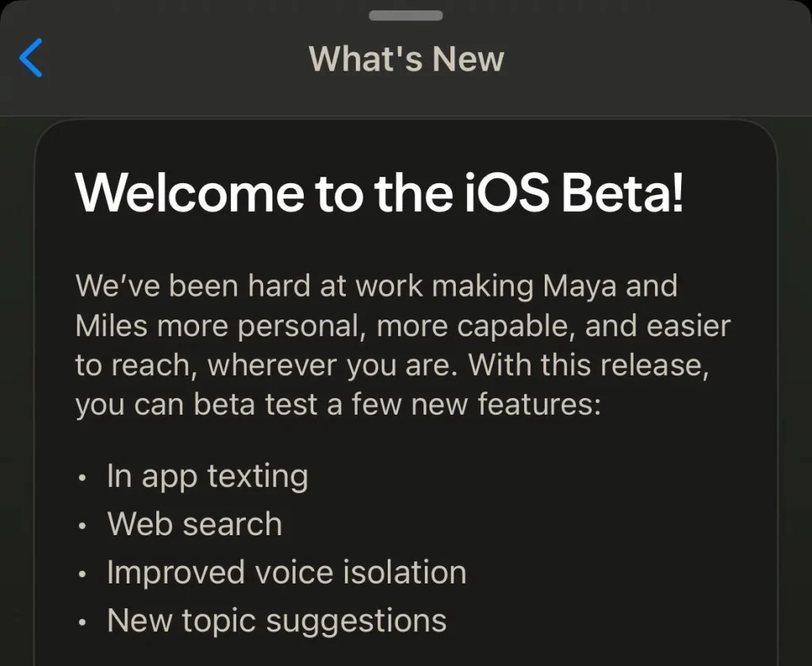Click the bullet beside Improved voice isolation
The image size is (812, 666).
(82, 575)
